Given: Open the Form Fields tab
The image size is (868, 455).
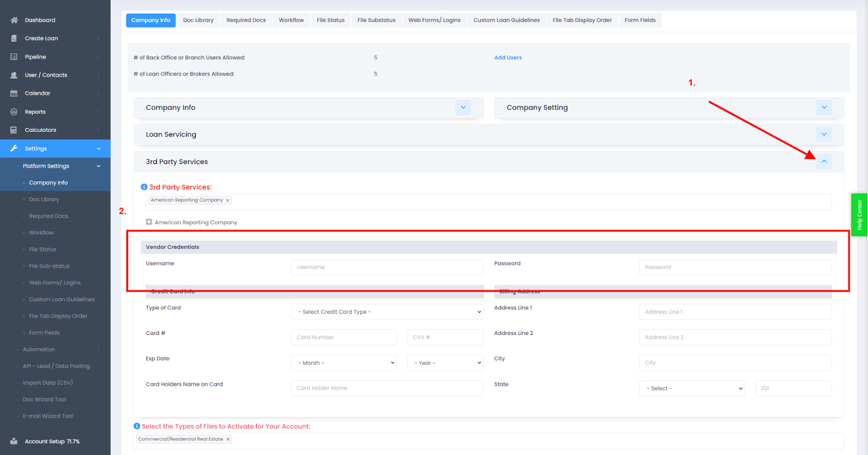Looking at the screenshot, I should point(640,20).
